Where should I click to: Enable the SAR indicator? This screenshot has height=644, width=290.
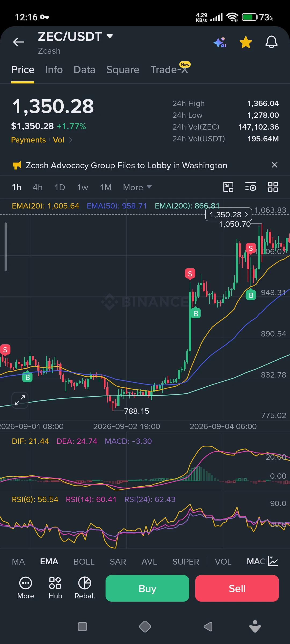coord(118,562)
